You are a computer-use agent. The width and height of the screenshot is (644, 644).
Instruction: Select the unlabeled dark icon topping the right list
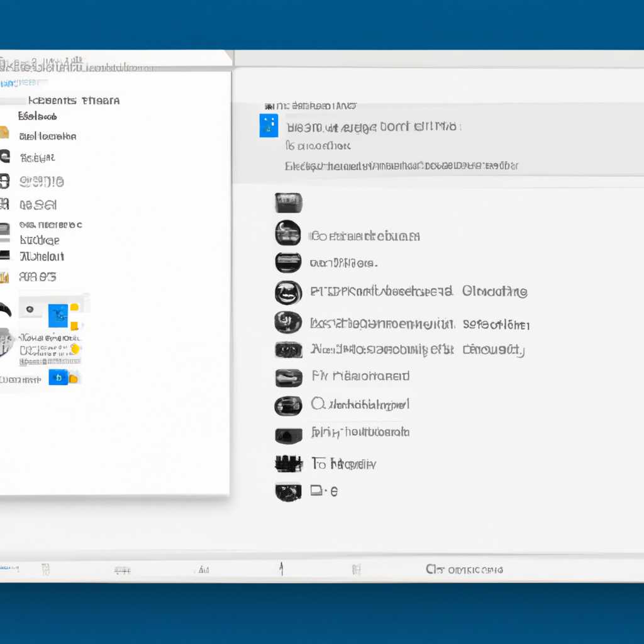pos(288,203)
